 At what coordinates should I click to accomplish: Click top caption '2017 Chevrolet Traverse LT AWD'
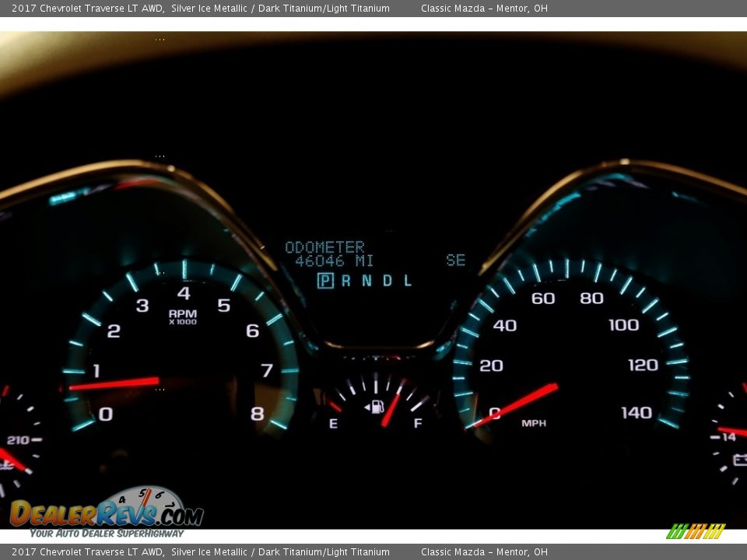tap(87, 9)
